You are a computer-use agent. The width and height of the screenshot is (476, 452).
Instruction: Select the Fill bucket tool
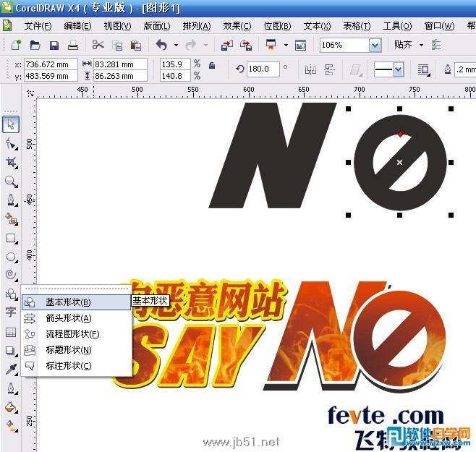pos(11,407)
